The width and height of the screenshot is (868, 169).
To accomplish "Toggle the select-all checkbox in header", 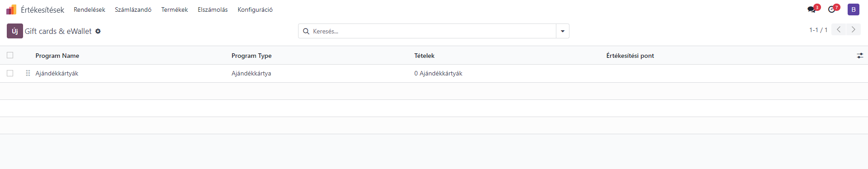I will tap(10, 55).
